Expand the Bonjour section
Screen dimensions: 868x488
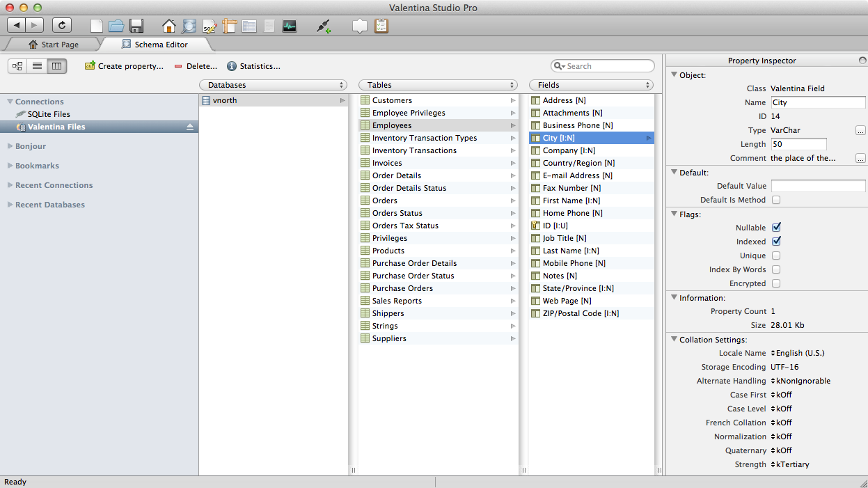click(10, 146)
